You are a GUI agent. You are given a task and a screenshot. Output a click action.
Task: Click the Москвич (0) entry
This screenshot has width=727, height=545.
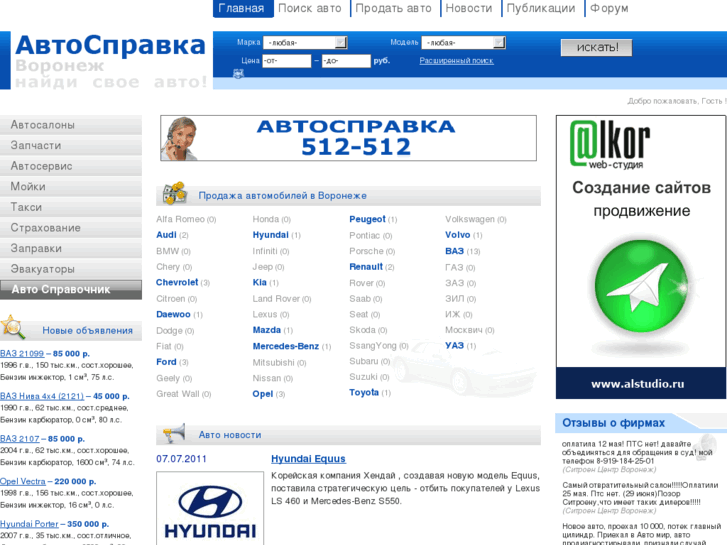[470, 330]
